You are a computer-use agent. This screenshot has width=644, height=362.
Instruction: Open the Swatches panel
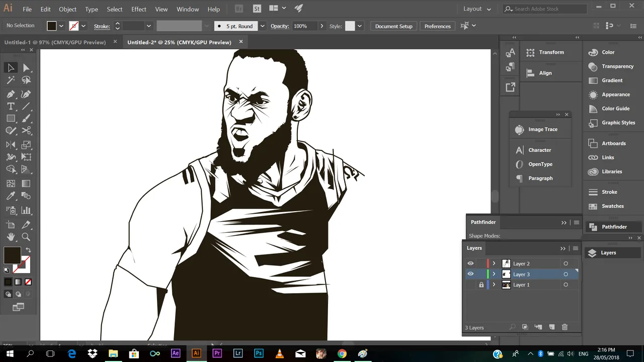coord(612,206)
